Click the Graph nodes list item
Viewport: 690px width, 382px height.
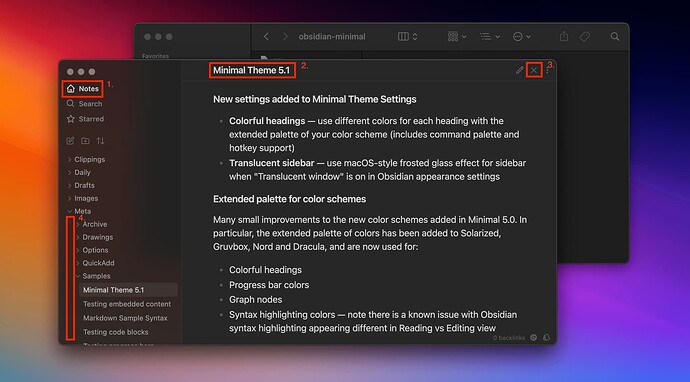[256, 300]
